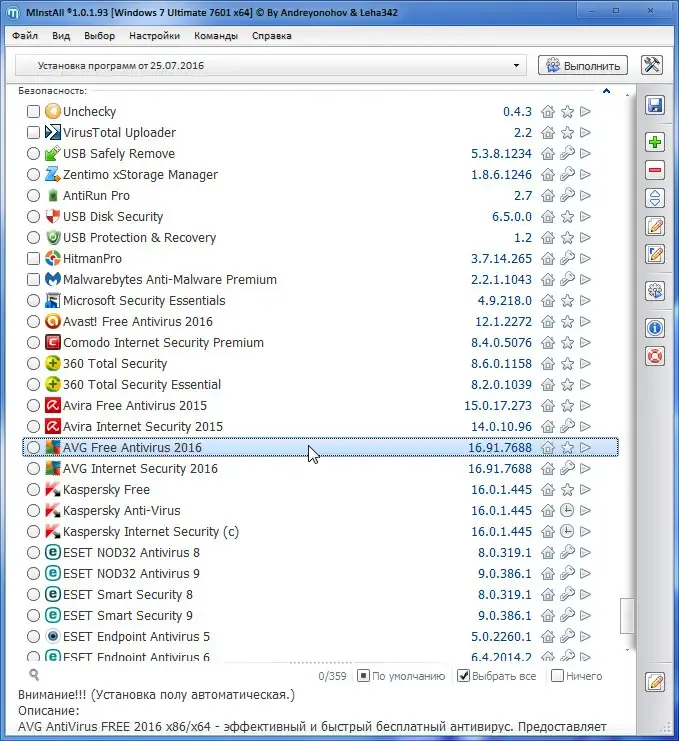Image resolution: width=679 pixels, height=741 pixels.
Task: Click key icon for Malwarebytes Anti-Malware Premium
Action: (x=567, y=280)
